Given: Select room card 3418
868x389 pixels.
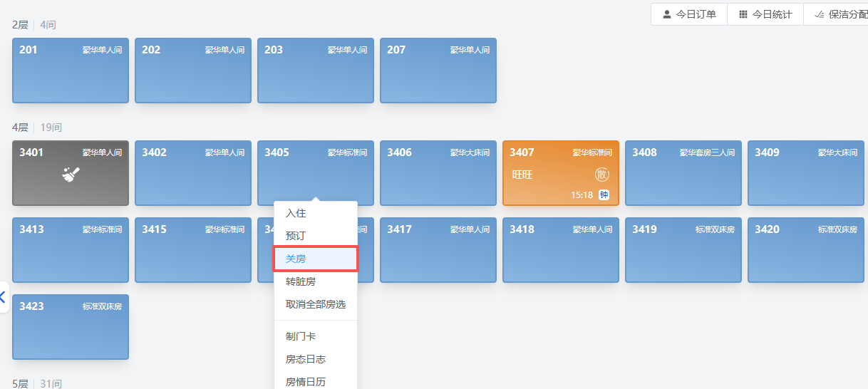Looking at the screenshot, I should pyautogui.click(x=561, y=250).
